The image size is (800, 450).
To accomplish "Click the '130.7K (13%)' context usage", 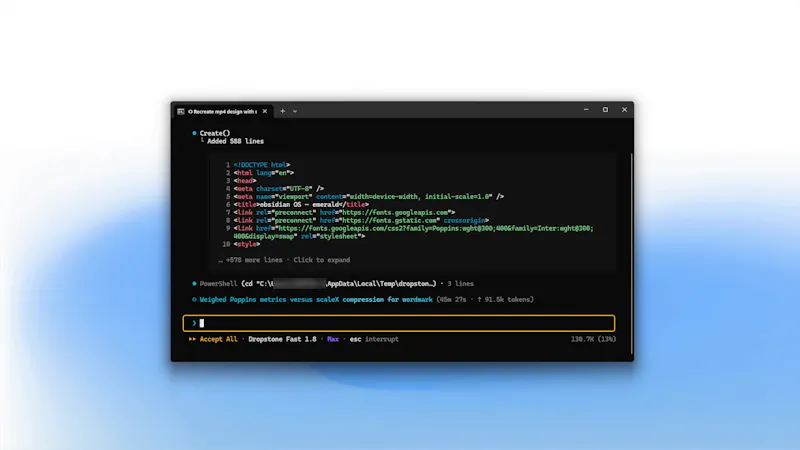I will point(593,339).
